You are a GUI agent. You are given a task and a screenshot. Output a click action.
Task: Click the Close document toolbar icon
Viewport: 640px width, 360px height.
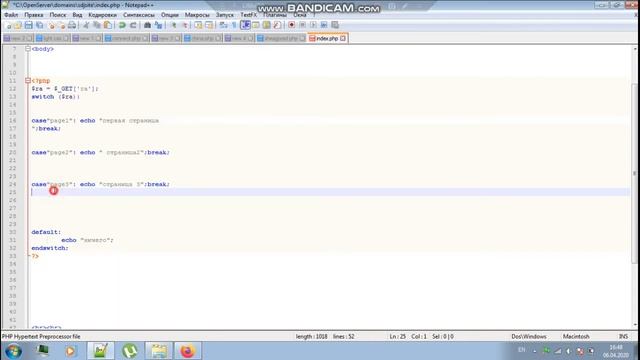(51, 25)
